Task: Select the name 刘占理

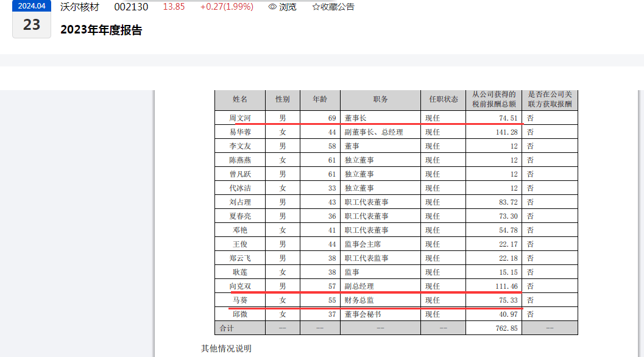Action: (240, 202)
